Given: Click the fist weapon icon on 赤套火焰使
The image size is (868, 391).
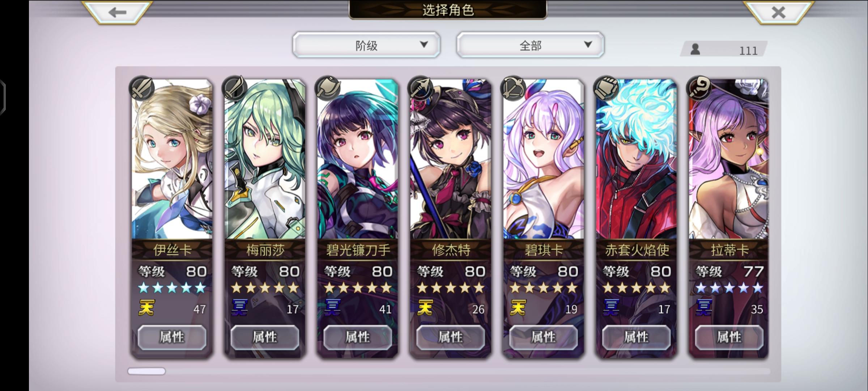Looking at the screenshot, I should (x=606, y=88).
